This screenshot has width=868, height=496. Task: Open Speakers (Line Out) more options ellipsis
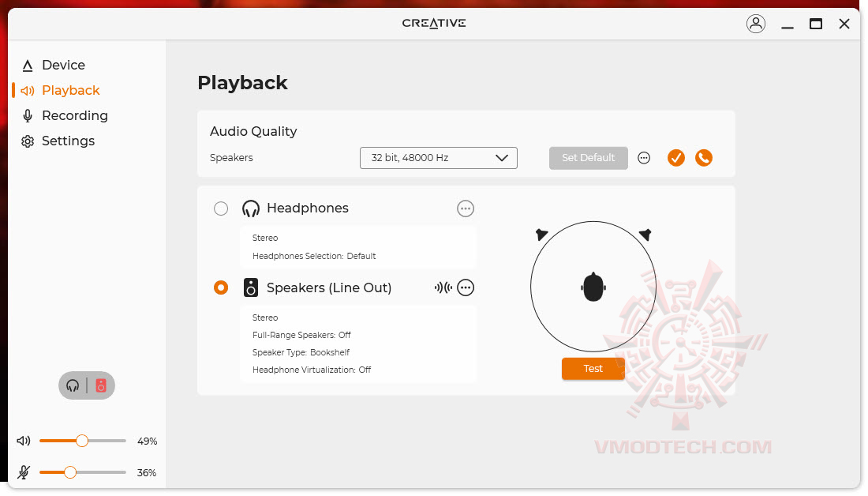pos(465,287)
